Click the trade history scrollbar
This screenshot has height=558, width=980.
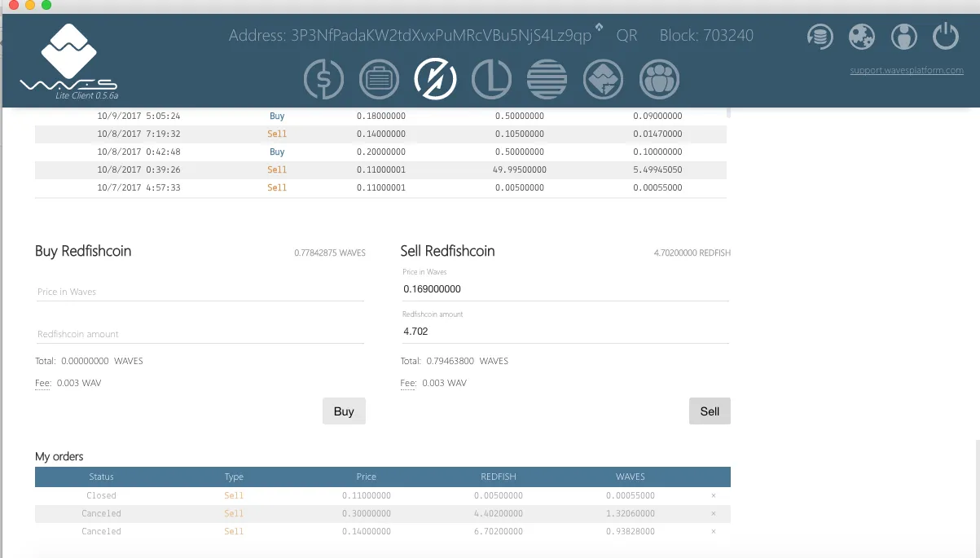[x=728, y=112]
